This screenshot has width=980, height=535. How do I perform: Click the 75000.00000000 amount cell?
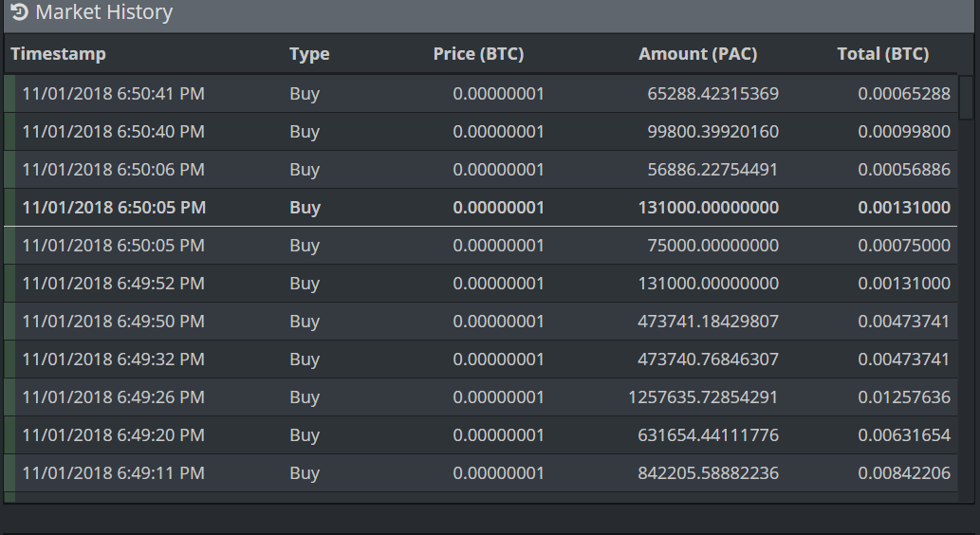(712, 246)
